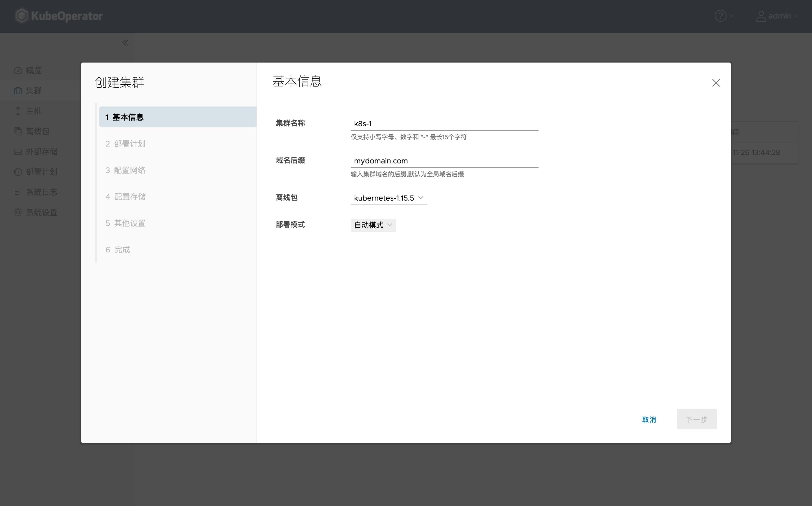Click the 离线包 package icon in sidebar
812x506 pixels.
(x=18, y=131)
